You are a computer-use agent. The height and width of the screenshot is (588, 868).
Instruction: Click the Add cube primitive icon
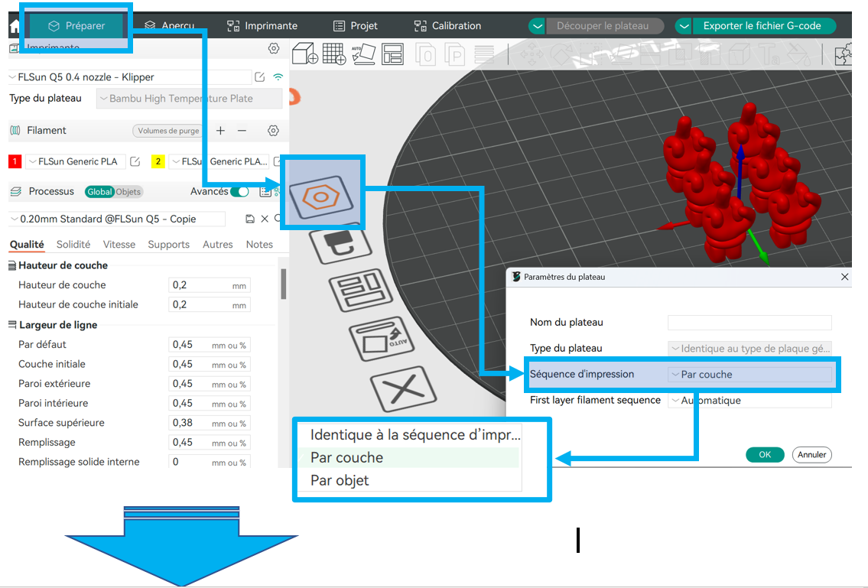point(305,54)
